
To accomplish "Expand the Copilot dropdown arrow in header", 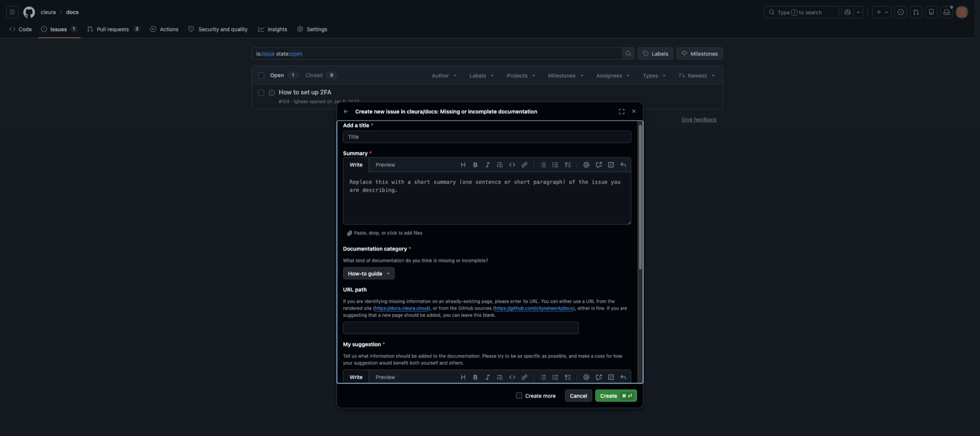I will click(x=858, y=12).
